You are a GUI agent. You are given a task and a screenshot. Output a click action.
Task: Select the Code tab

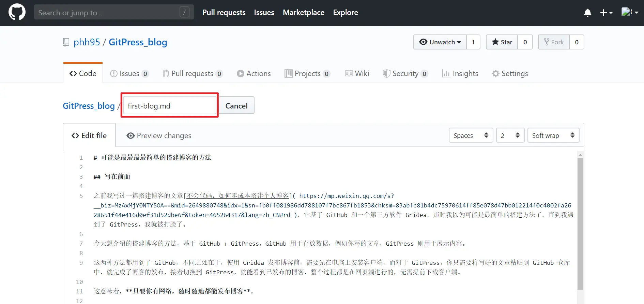83,73
